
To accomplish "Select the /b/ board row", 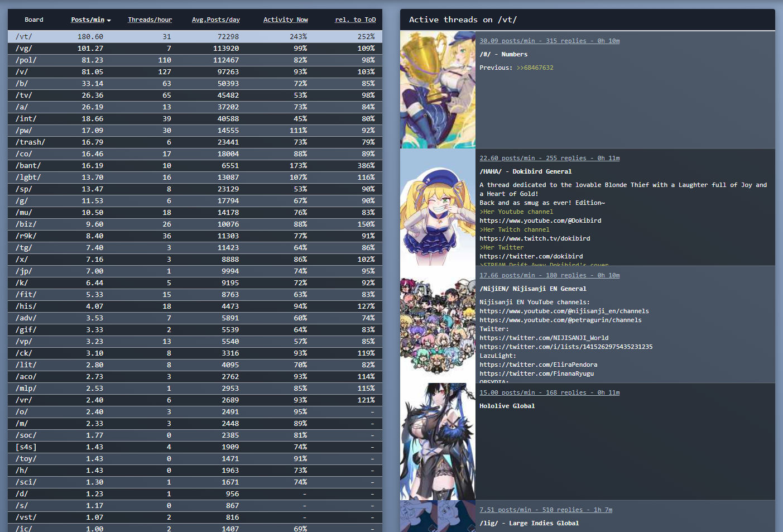I will click(x=195, y=84).
